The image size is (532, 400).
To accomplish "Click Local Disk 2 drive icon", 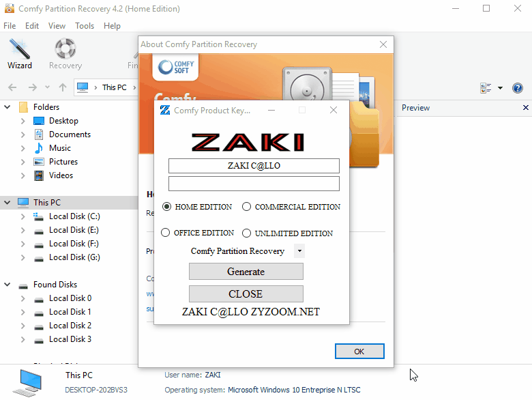I will click(39, 328).
